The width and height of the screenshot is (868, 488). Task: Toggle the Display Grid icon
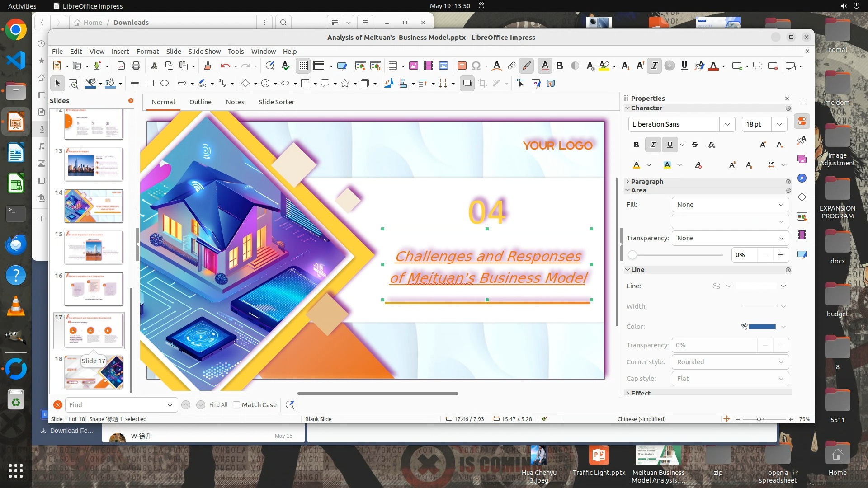303,66
